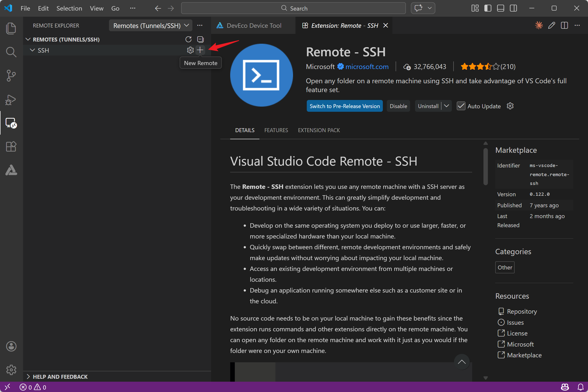
Task: Click orange starburst icon in editor toolbar
Action: pos(539,25)
